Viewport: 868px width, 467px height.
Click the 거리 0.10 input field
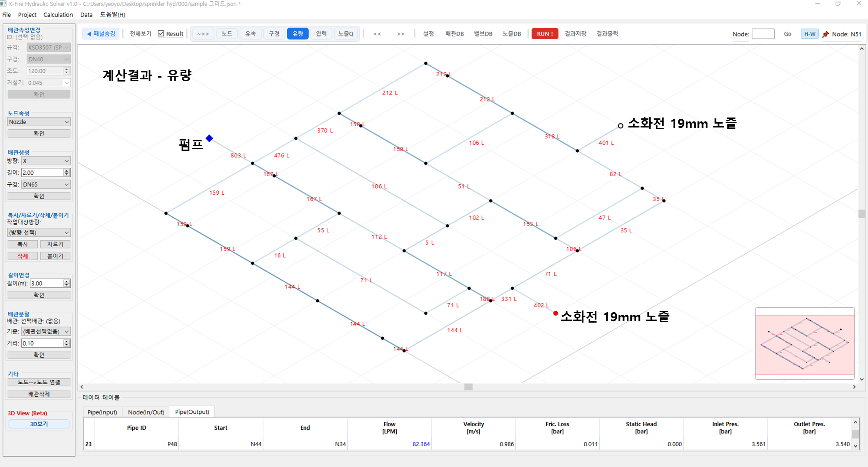pyautogui.click(x=43, y=343)
